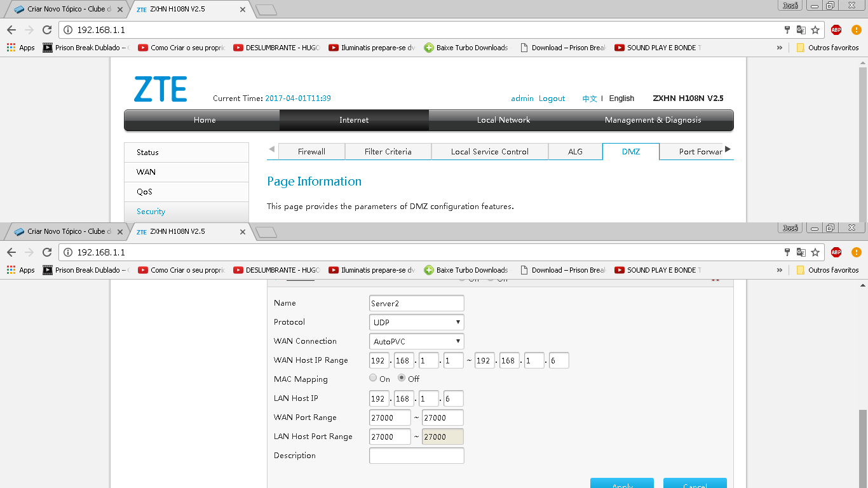Open translate icon in upper window address bar
The width and height of the screenshot is (868, 488).
click(801, 30)
